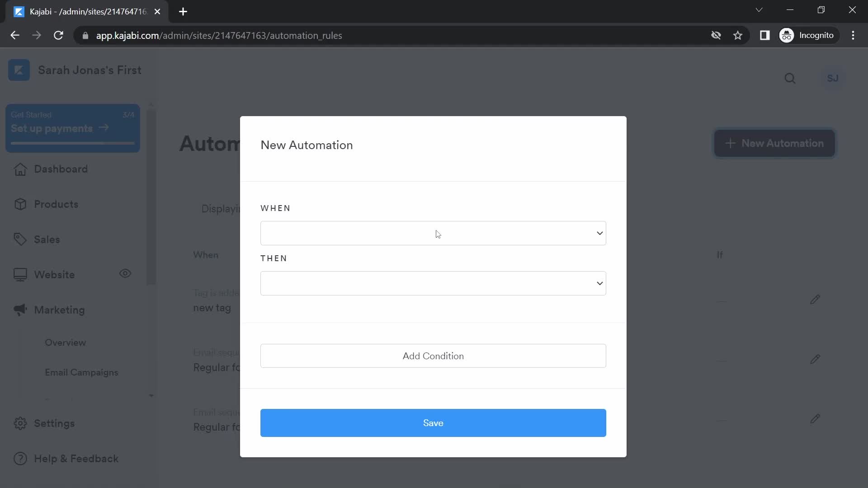Image resolution: width=868 pixels, height=488 pixels.
Task: Open the WHEN trigger dropdown
Action: pos(433,233)
